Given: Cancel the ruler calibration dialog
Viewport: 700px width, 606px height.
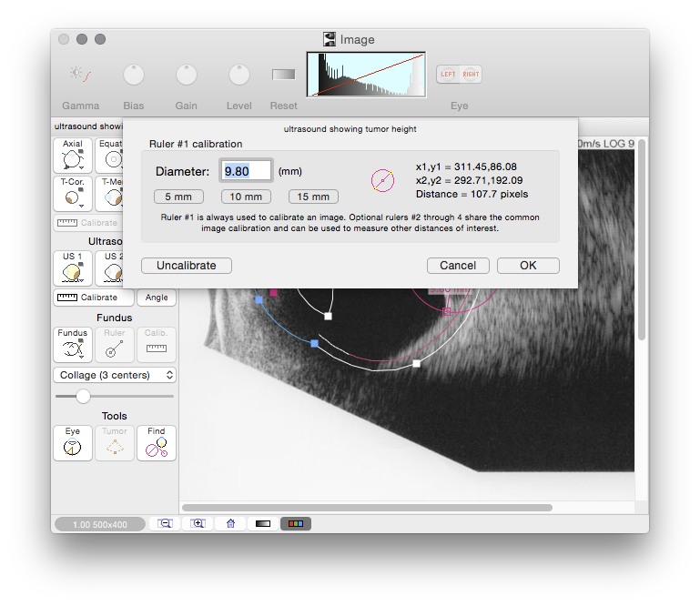Looking at the screenshot, I should pos(458,266).
